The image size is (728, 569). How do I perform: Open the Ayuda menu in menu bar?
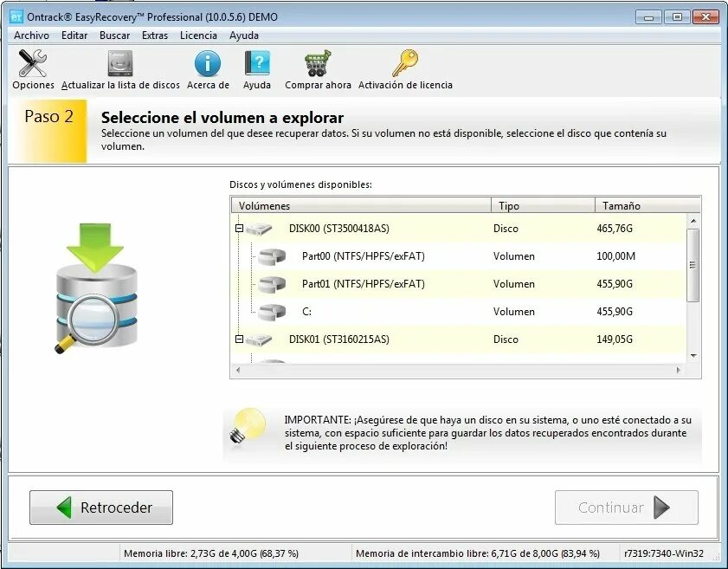pos(244,36)
